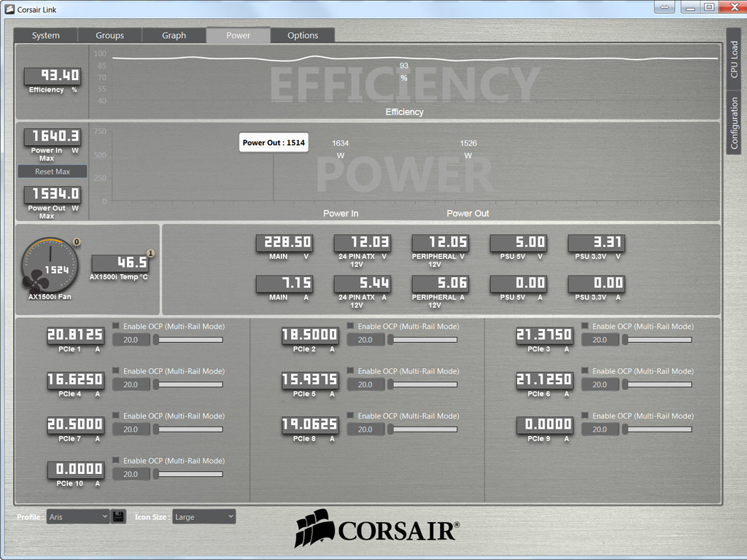
Task: Enable OCP checkbox for PCIe 3
Action: [584, 326]
